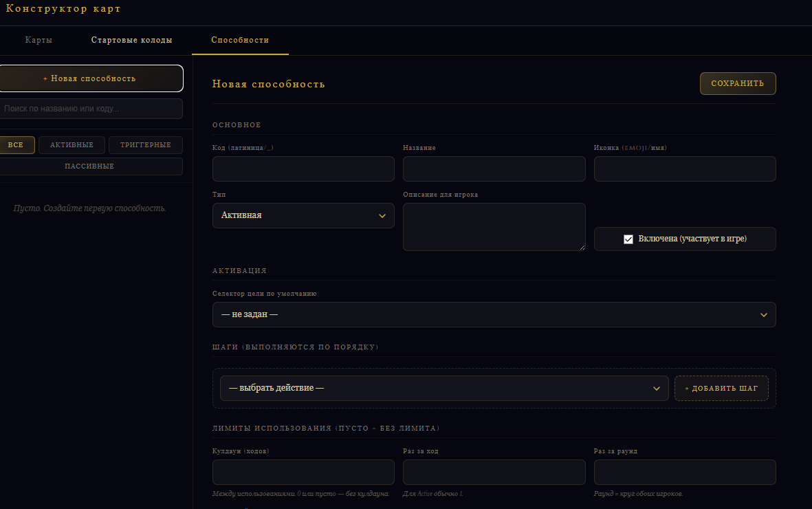Click the '+ Добавить шаг' button
This screenshot has height=509, width=812.
[721, 388]
